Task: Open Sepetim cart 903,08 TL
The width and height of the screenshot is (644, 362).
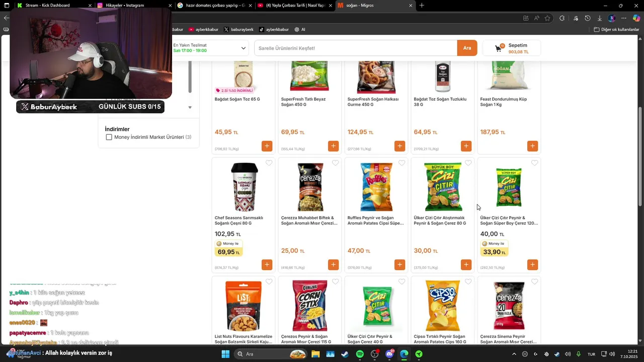Action: tap(511, 48)
